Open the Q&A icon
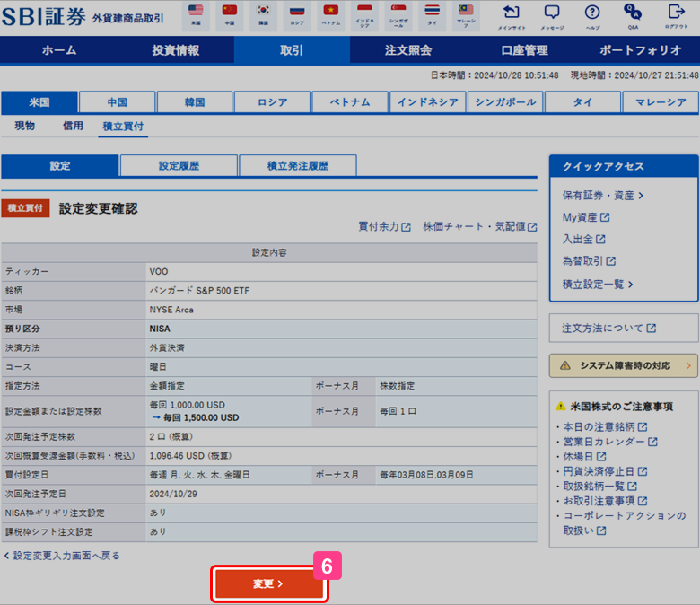Screen dimensions: 700x605 coord(634,16)
